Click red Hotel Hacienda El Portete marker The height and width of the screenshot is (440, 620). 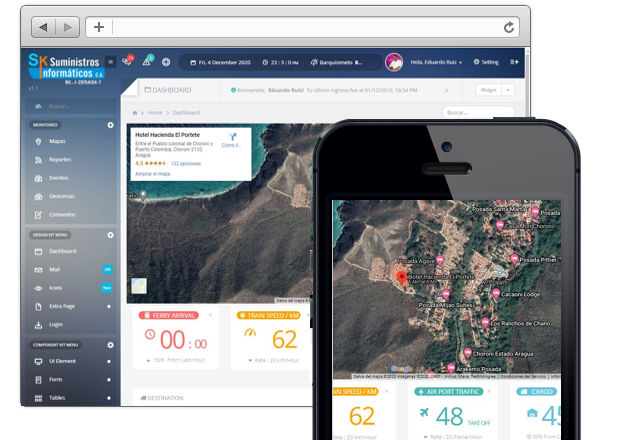(402, 278)
